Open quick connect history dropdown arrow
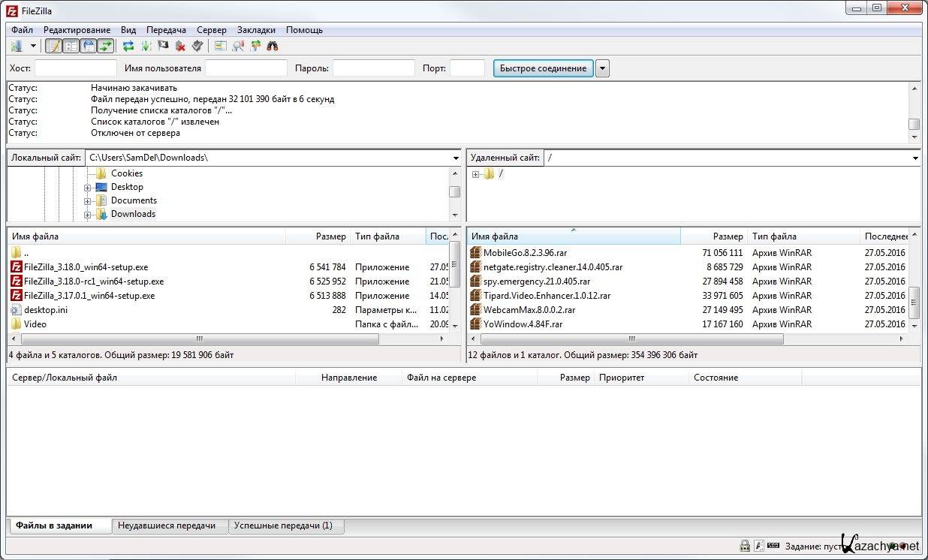Image resolution: width=928 pixels, height=560 pixels. [x=602, y=68]
